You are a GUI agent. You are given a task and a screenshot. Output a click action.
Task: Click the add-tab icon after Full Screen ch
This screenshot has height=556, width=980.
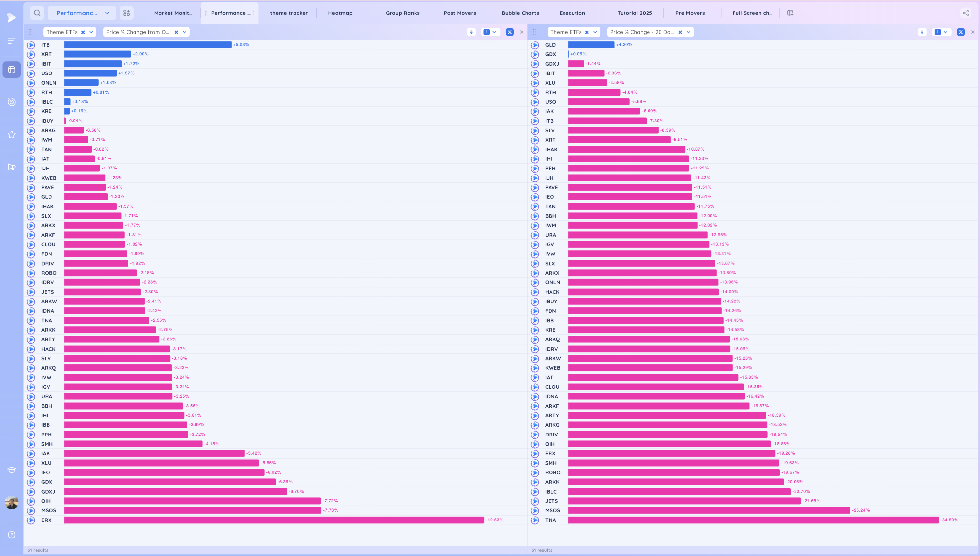coord(790,13)
